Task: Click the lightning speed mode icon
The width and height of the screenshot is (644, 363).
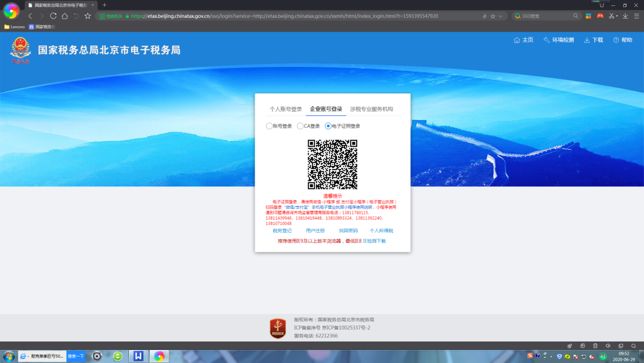Action: click(485, 16)
